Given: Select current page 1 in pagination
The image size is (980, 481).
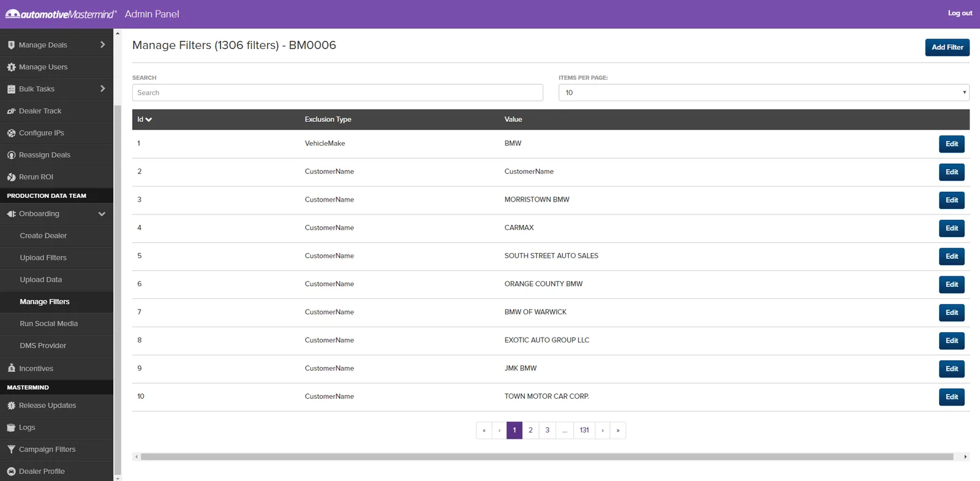Looking at the screenshot, I should coord(514,430).
